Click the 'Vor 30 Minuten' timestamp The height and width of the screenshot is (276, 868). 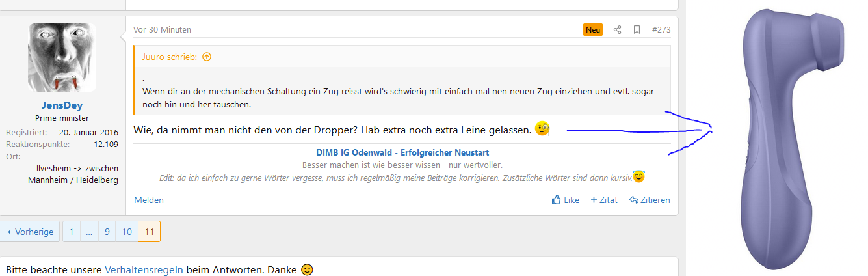coord(162,30)
